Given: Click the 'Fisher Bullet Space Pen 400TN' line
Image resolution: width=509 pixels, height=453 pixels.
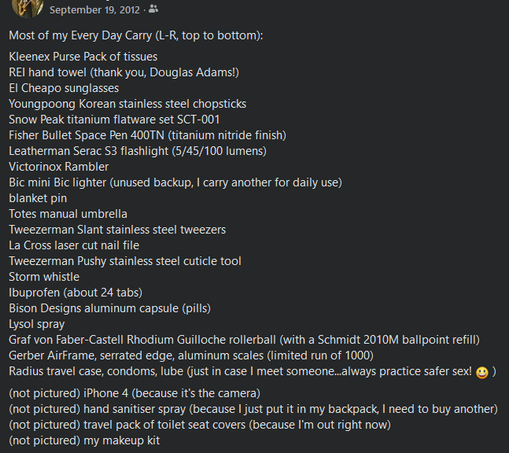Looking at the screenshot, I should tap(147, 135).
